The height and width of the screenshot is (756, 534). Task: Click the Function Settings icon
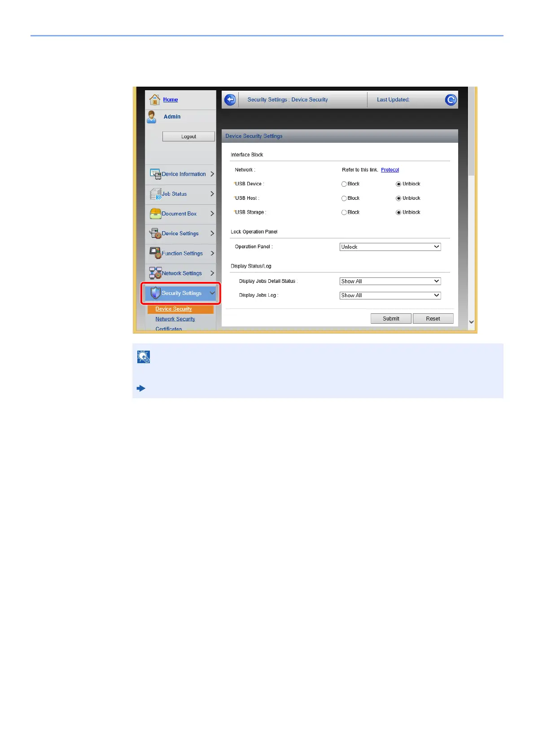pos(155,253)
